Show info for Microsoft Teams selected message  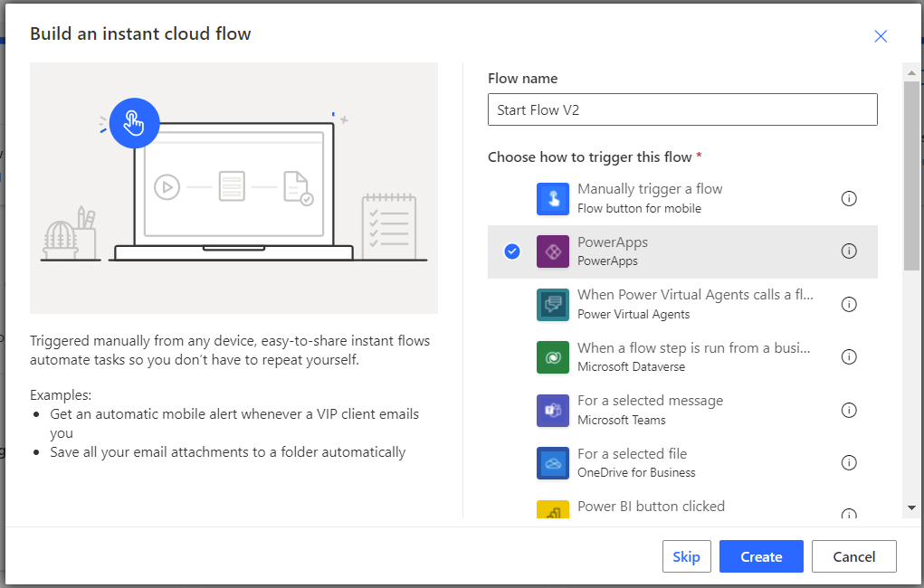pos(849,410)
